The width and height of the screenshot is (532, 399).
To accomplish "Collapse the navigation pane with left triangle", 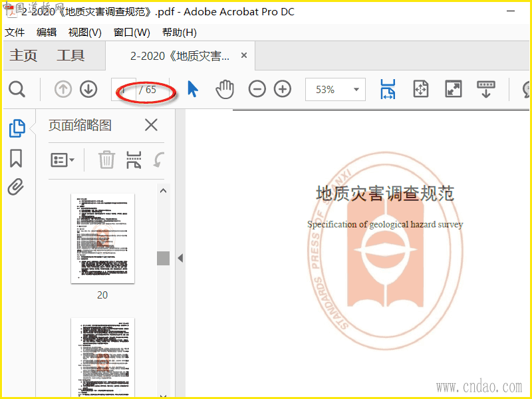I will tap(180, 258).
